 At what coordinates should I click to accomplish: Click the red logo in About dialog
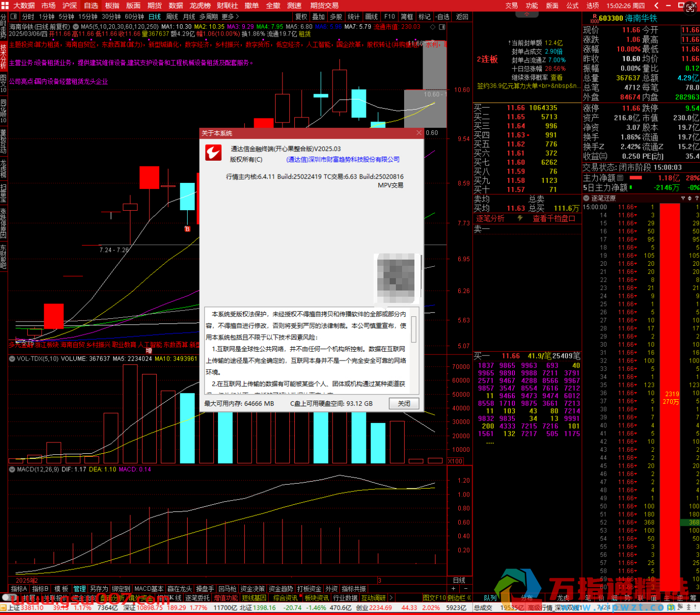(213, 153)
